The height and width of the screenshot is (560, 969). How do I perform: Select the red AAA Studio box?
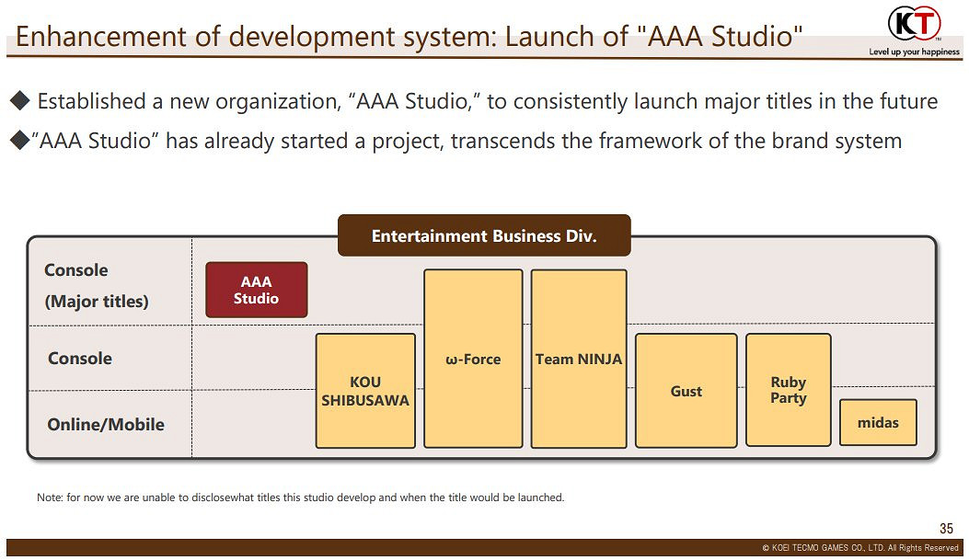click(x=256, y=291)
